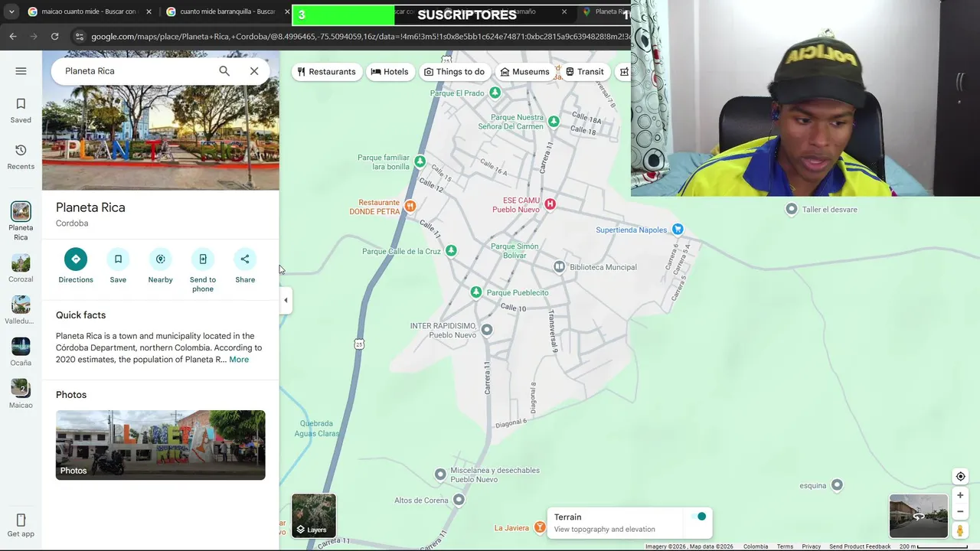Click the La Javiera restaurant marker
The image size is (980, 551).
coord(540,527)
